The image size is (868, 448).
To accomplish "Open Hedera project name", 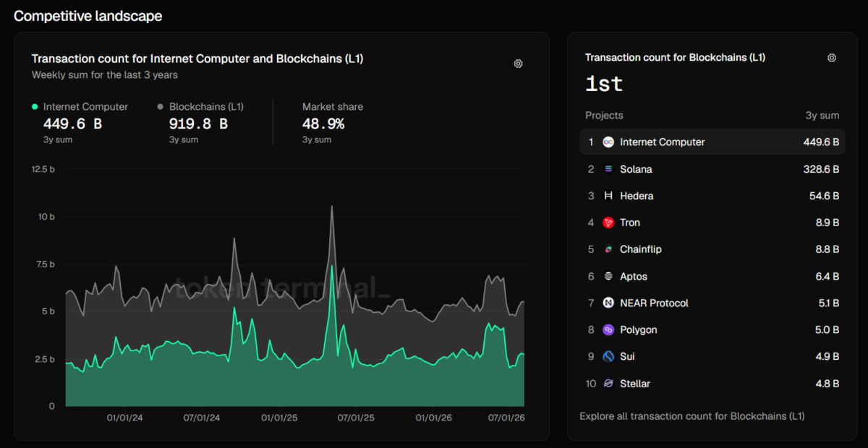I will coord(637,196).
